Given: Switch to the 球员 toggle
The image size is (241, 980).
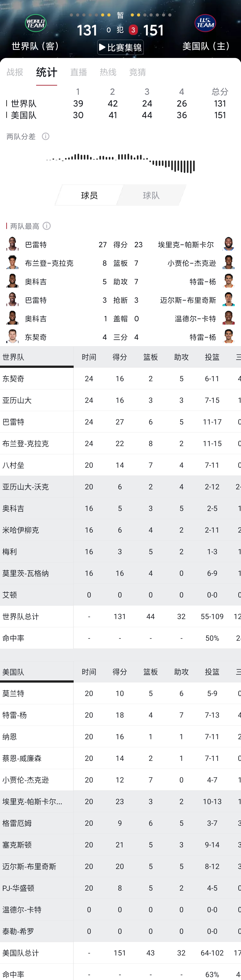Looking at the screenshot, I should point(89,195).
